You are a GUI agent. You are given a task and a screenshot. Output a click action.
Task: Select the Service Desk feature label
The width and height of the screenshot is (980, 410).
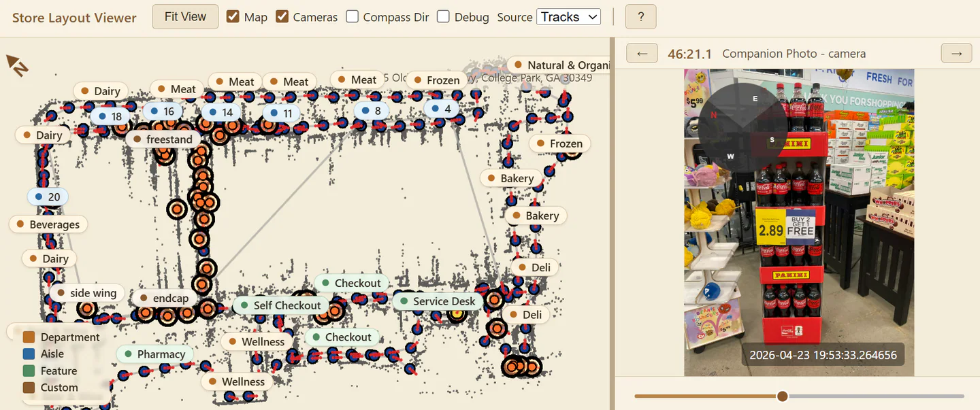[x=438, y=301]
